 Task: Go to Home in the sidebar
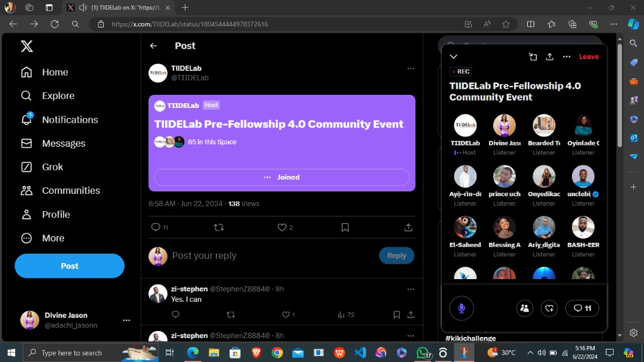[x=54, y=72]
